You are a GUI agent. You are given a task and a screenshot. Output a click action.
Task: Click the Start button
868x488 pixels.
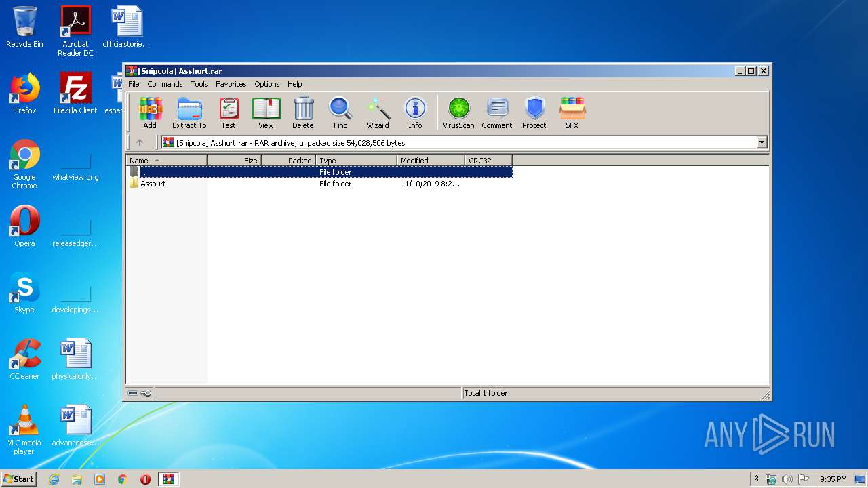[x=18, y=479]
